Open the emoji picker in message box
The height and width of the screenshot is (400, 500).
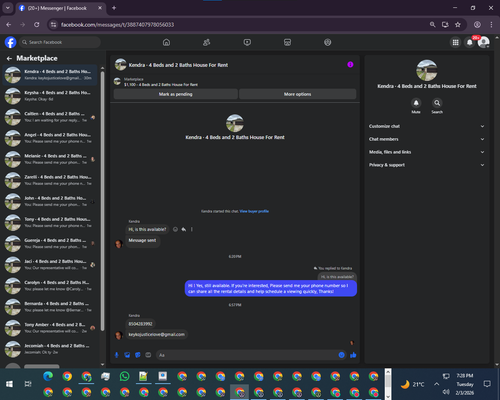click(341, 355)
